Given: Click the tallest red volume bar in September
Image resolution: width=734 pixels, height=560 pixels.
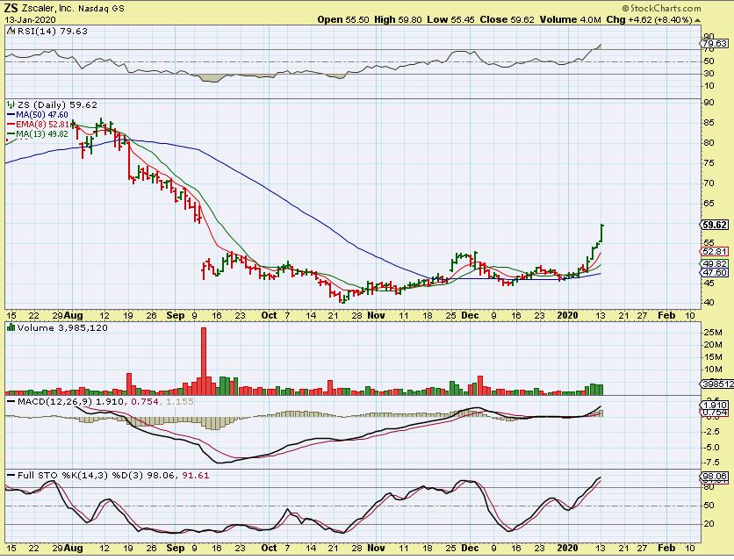Looking at the screenshot, I should pyautogui.click(x=204, y=361).
